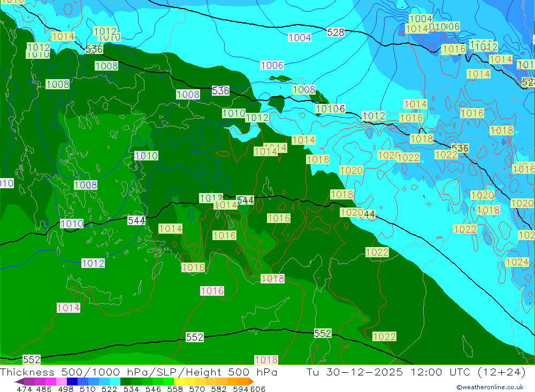Screen dimensions: 535x392
Task: Pick the bright lime legend swatch left of 558
Action: [169, 381]
